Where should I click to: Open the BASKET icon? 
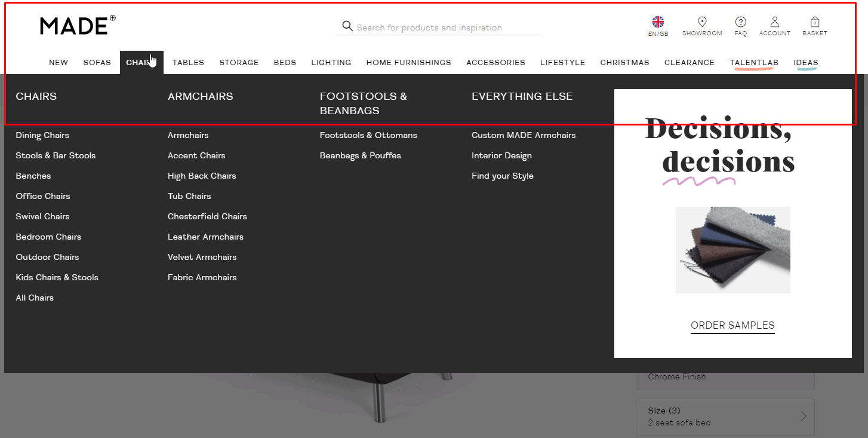pyautogui.click(x=814, y=22)
